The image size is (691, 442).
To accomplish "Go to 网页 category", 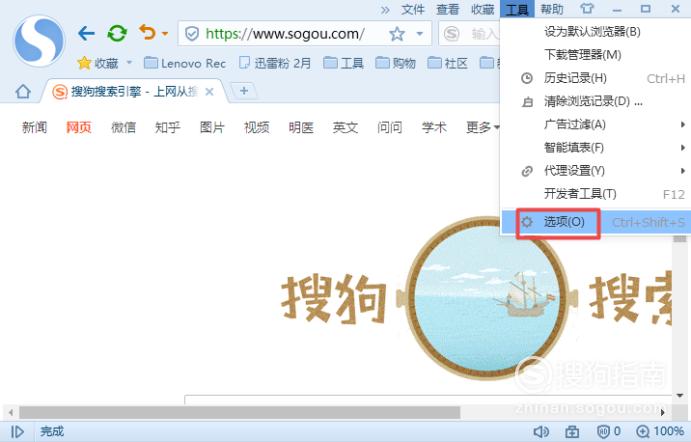I will (79, 127).
